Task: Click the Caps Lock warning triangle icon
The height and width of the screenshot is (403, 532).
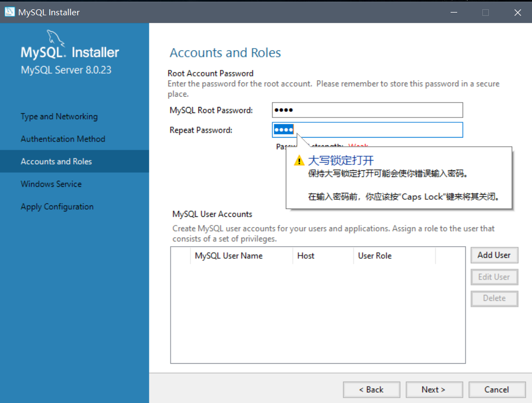Action: (x=299, y=161)
